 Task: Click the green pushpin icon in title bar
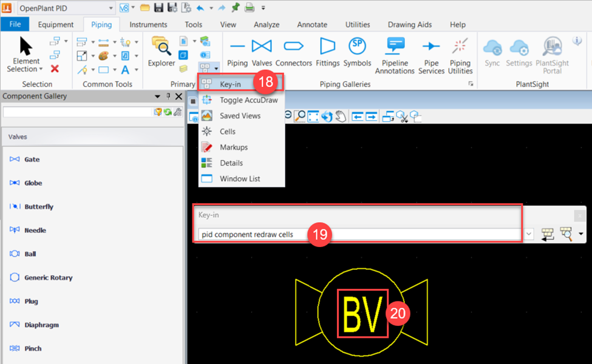tap(236, 7)
